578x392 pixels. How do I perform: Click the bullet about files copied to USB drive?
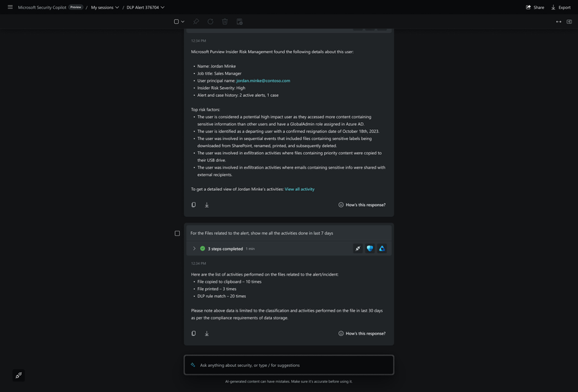289,157
